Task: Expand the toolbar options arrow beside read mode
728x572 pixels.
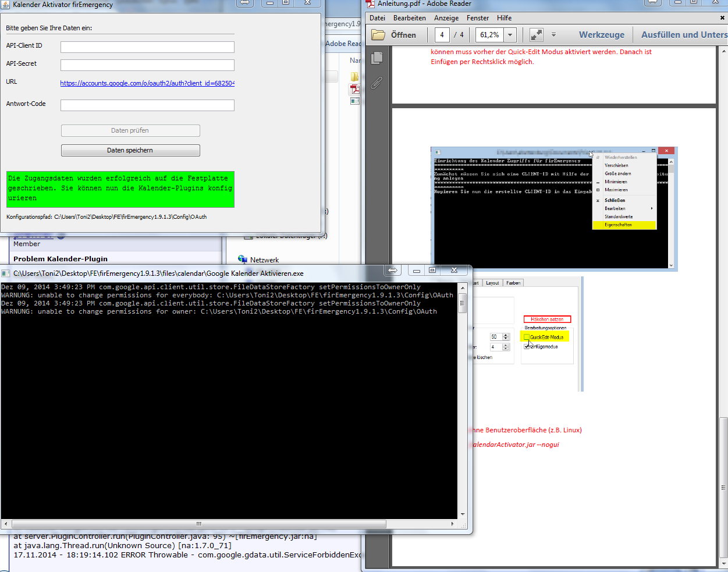Action: point(553,35)
